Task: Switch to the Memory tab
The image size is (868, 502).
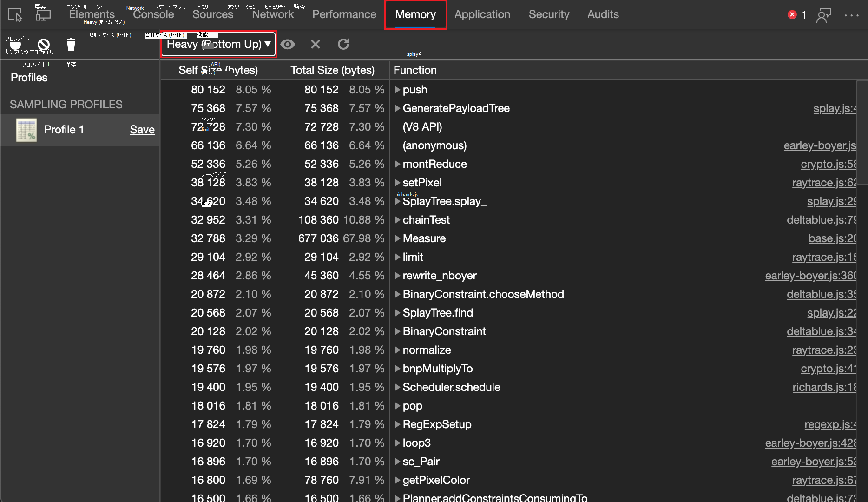Action: pyautogui.click(x=415, y=14)
